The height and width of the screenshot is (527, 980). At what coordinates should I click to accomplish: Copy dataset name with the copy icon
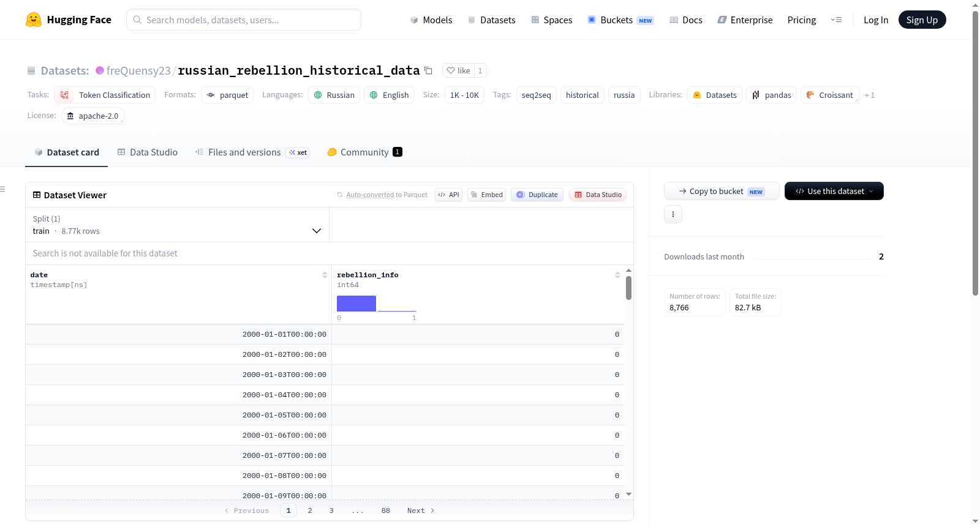tap(428, 70)
